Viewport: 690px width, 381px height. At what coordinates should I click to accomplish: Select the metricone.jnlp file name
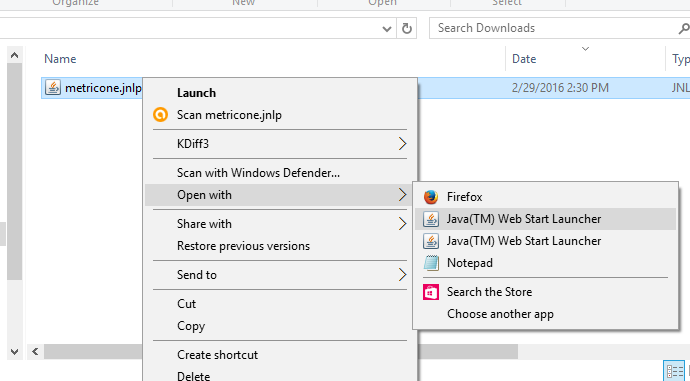click(x=103, y=88)
